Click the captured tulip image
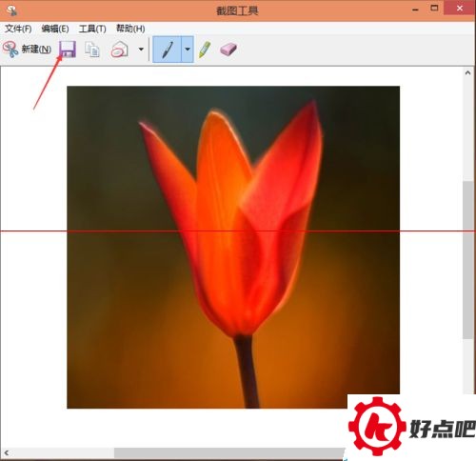 click(233, 247)
